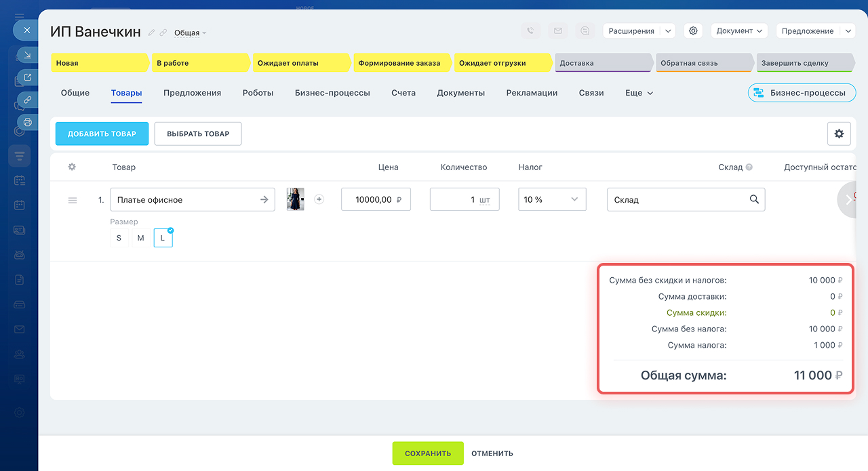This screenshot has width=868, height=471.
Task: Click the email envelope icon in header
Action: click(557, 30)
